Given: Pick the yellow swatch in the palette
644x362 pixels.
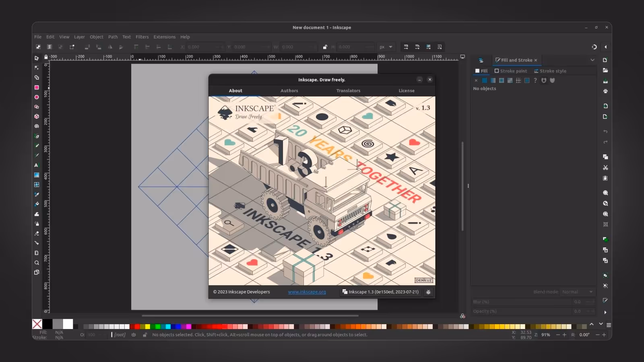Looking at the screenshot, I should point(148,327).
